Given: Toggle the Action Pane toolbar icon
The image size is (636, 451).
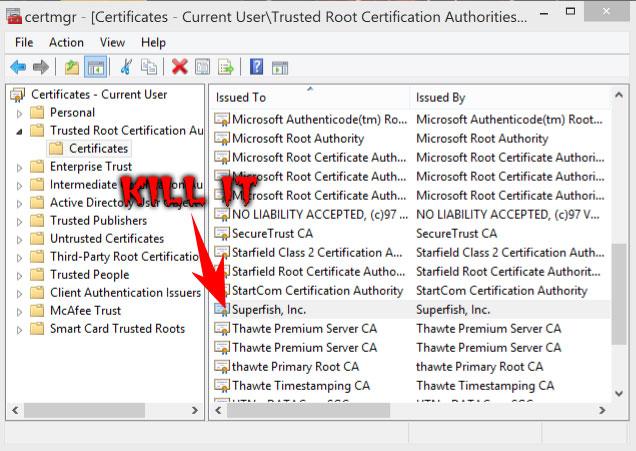Looking at the screenshot, I should click(x=280, y=68).
